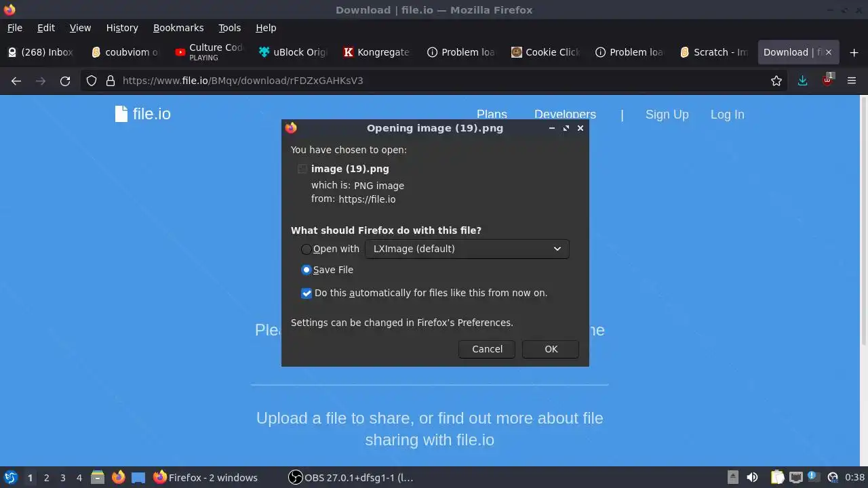Switch to the Scratch tab
Screen dimensions: 868x488
(x=713, y=52)
